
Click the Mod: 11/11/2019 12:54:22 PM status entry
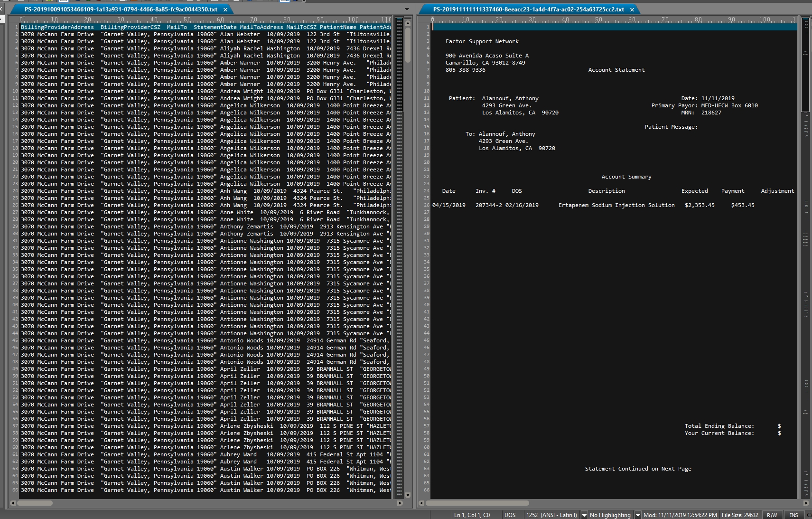tap(680, 515)
